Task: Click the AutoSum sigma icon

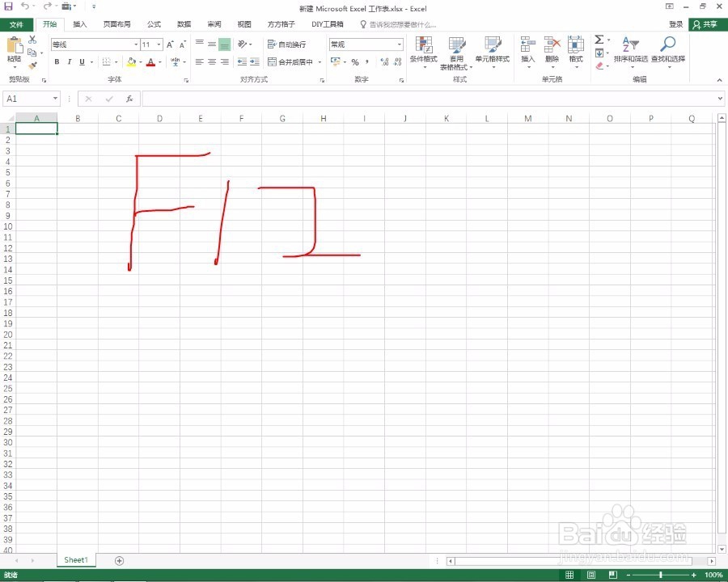Action: pos(599,40)
